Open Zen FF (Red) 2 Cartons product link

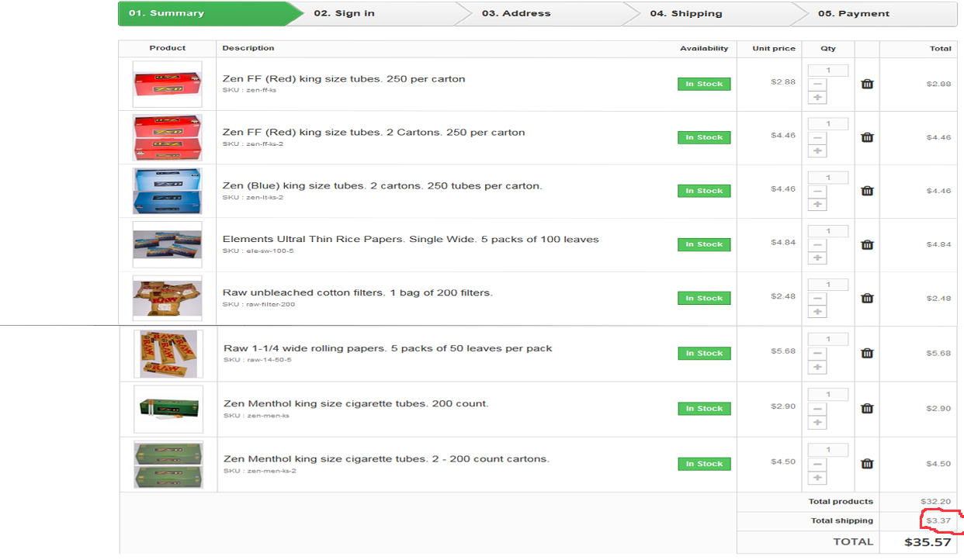coord(373,133)
